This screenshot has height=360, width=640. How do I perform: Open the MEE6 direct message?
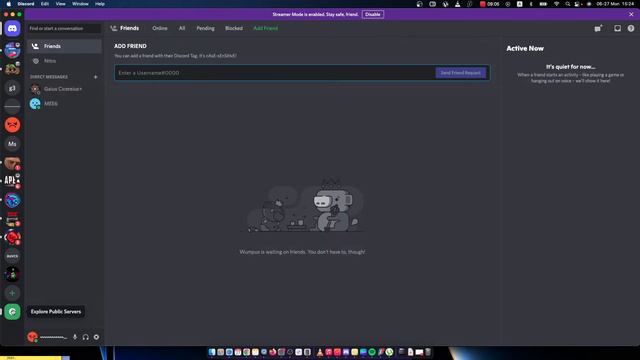[64, 104]
